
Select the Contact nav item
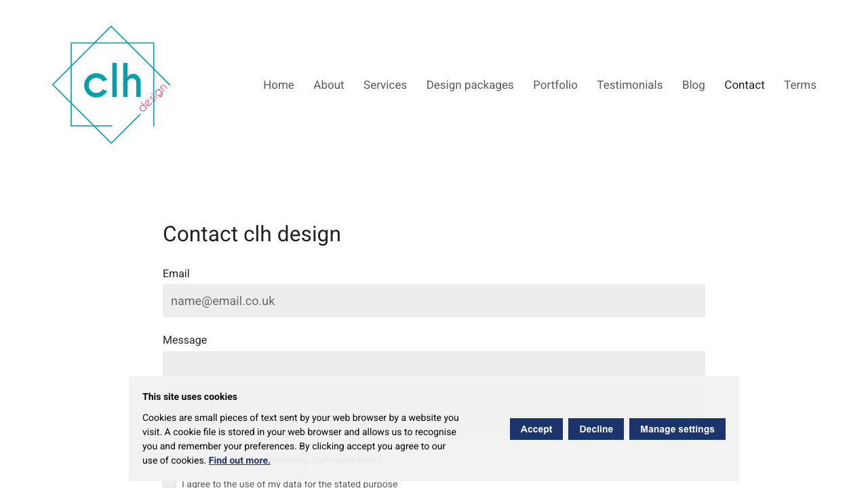tap(744, 85)
